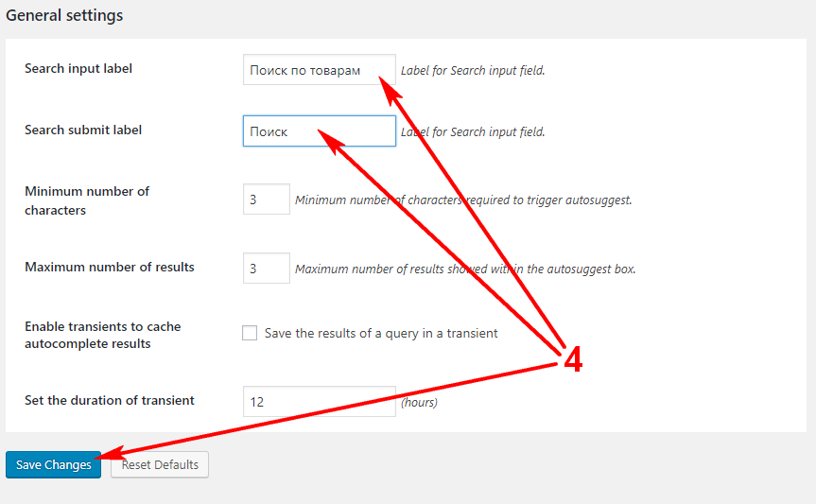Click the Maximum number of results input box
The height and width of the screenshot is (504, 816).
266,269
